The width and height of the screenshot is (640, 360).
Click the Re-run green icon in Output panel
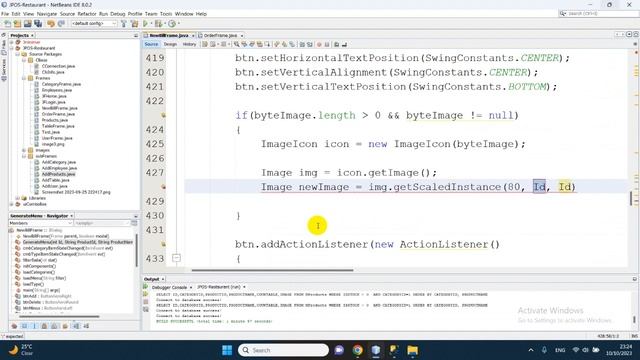coord(146,287)
